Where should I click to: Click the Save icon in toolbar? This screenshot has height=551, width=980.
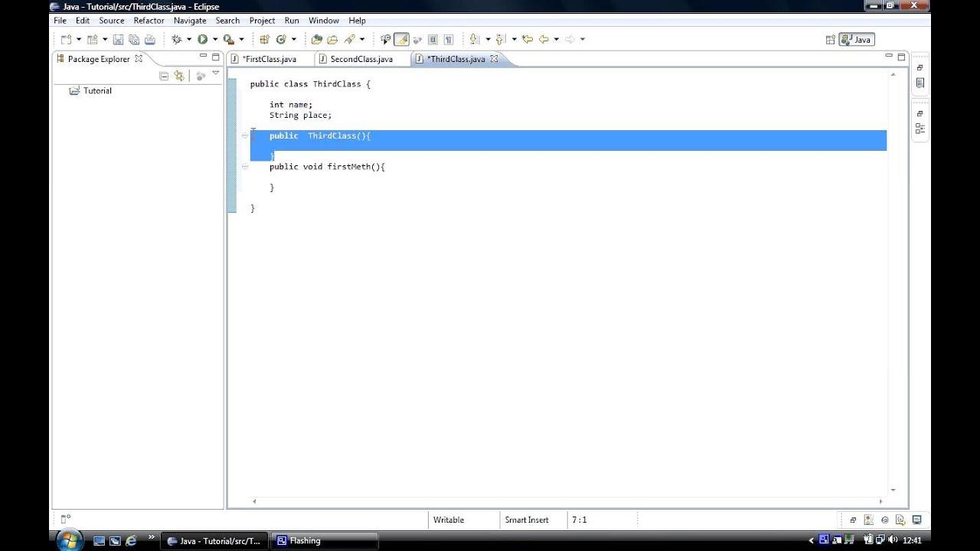(x=118, y=39)
